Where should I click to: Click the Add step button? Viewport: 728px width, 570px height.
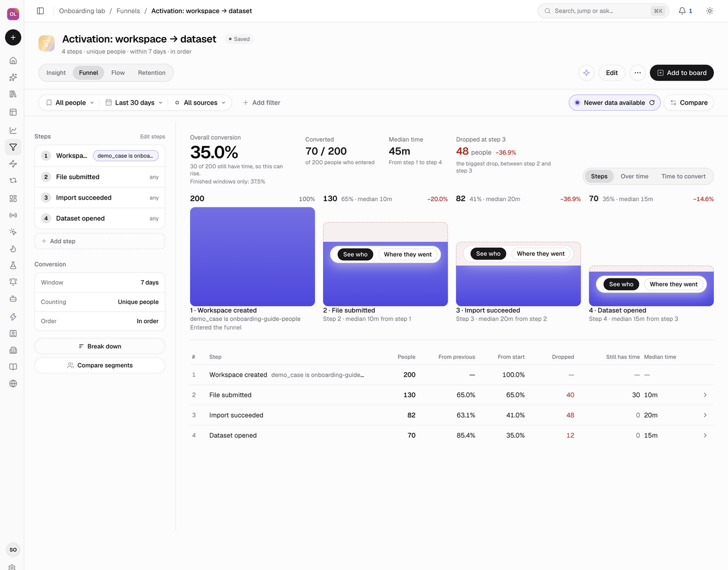click(x=100, y=241)
